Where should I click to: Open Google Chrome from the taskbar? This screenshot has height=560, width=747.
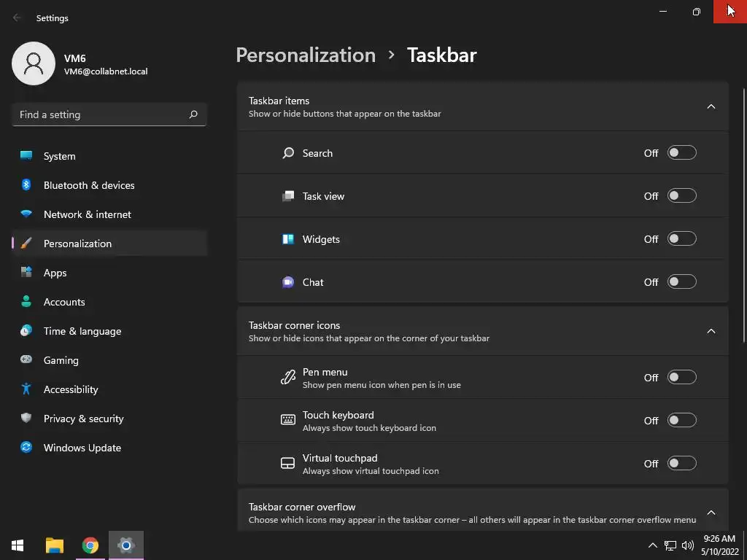(90, 545)
